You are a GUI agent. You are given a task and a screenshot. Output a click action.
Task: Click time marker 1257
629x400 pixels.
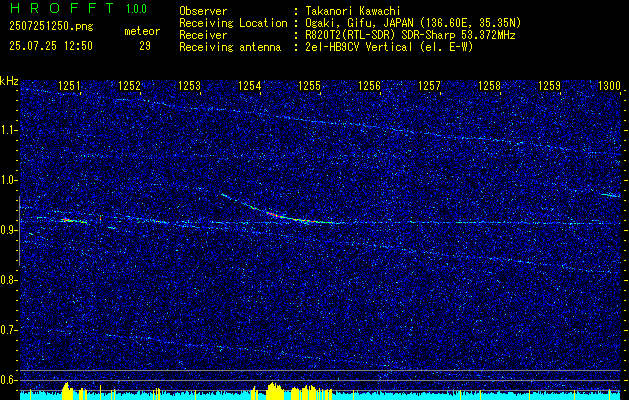(429, 86)
